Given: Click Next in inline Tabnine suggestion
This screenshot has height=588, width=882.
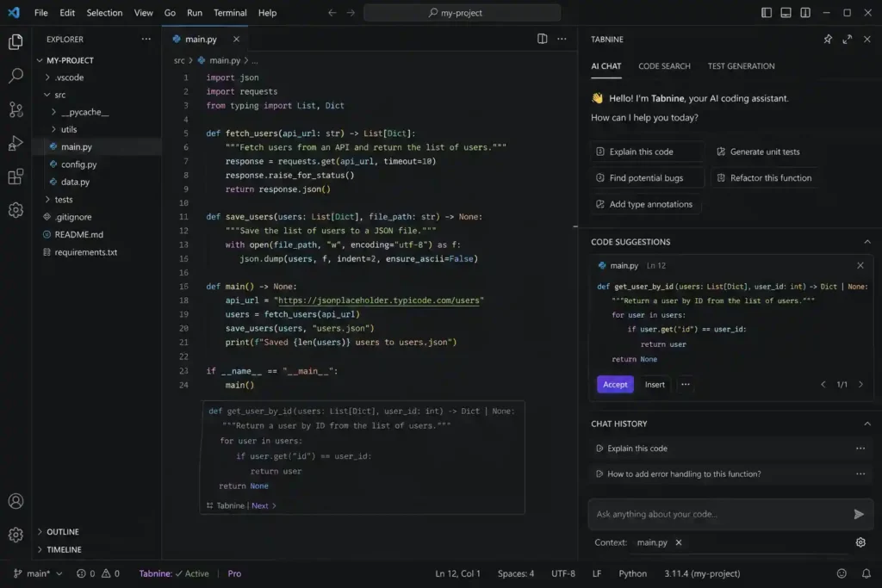Looking at the screenshot, I should [x=264, y=505].
